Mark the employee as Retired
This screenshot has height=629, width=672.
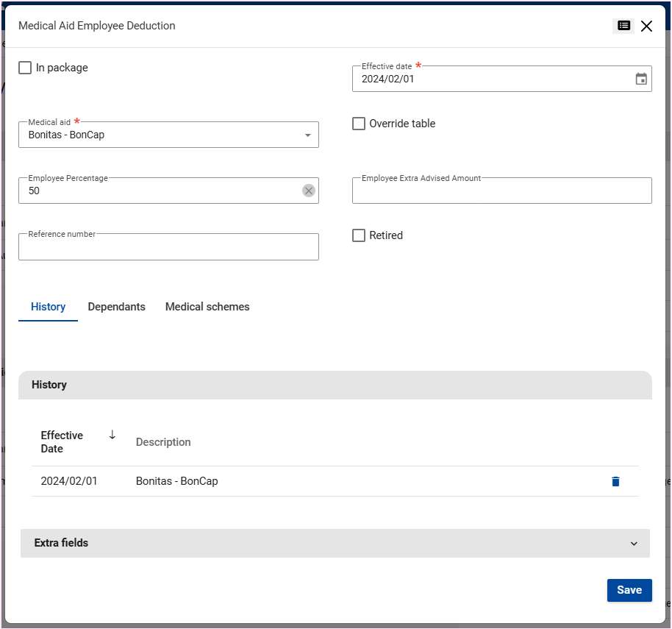pos(359,236)
